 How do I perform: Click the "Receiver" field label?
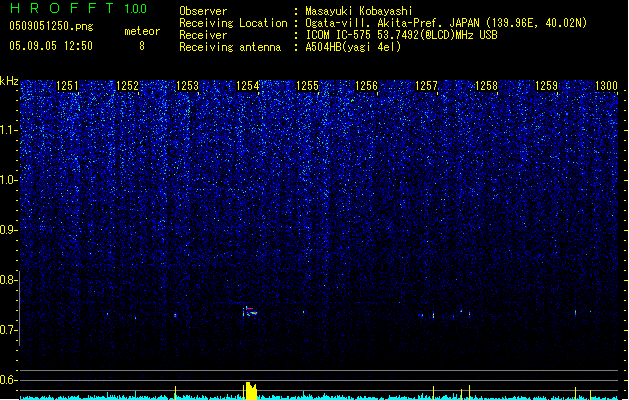pos(203,35)
